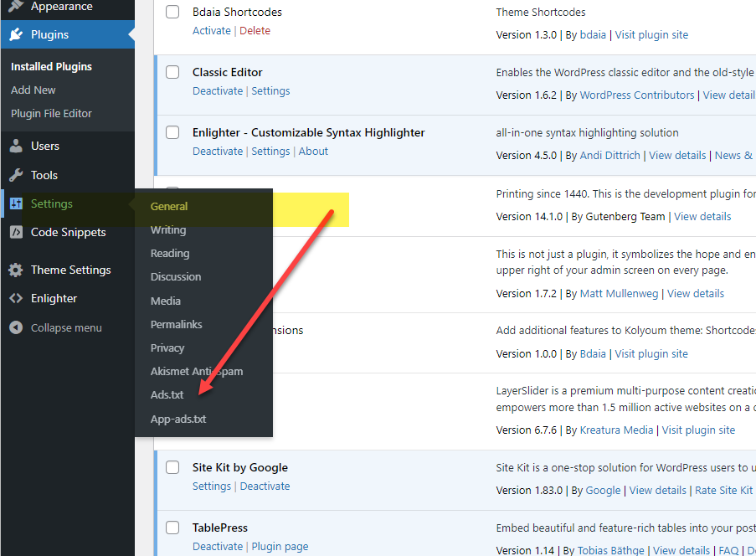Click the Appearance brush icon in sidebar
The image size is (756, 556).
pyautogui.click(x=16, y=6)
